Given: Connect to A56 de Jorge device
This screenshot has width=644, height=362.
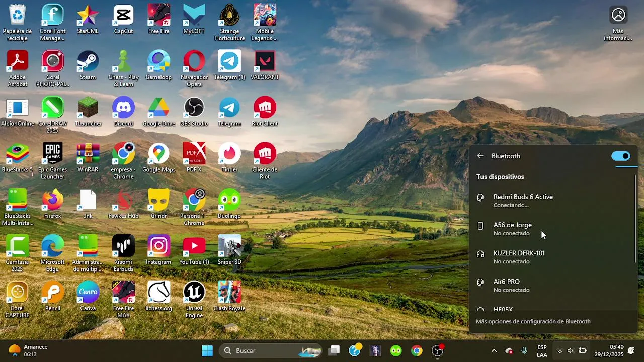Looking at the screenshot, I should click(552, 229).
